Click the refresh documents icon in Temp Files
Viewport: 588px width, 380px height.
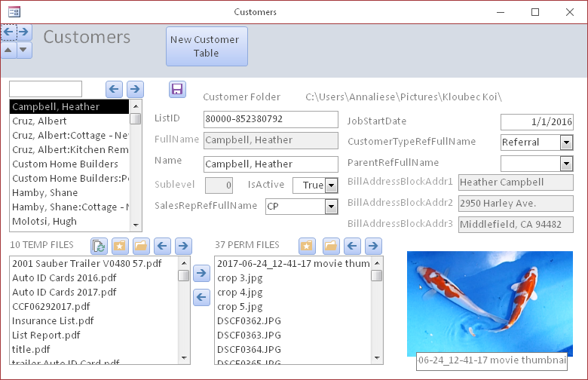pos(99,246)
